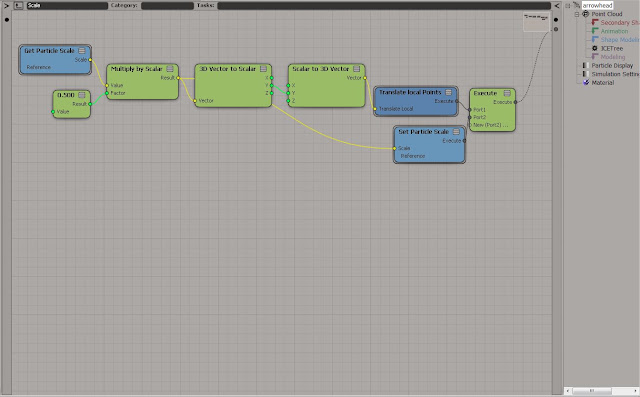Select Particle Display in explorer
Image resolution: width=640 pixels, height=397 pixels.
tap(612, 65)
